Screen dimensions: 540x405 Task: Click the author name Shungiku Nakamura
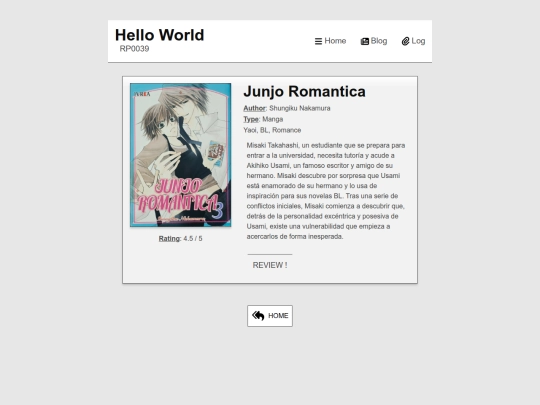coord(300,108)
